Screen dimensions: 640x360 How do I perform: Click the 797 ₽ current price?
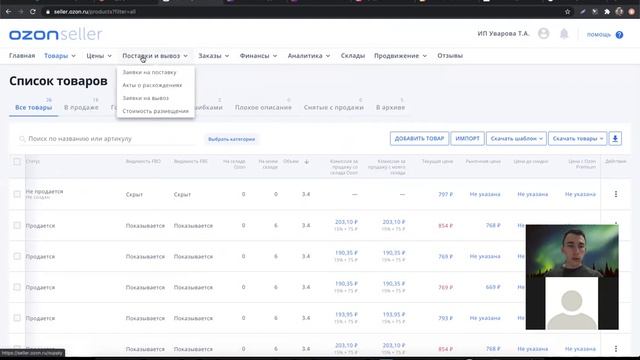445,194
